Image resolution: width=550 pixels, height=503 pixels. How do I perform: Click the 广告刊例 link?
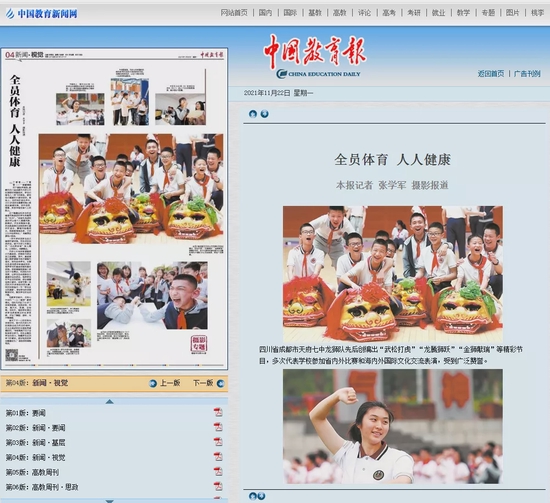coord(527,74)
